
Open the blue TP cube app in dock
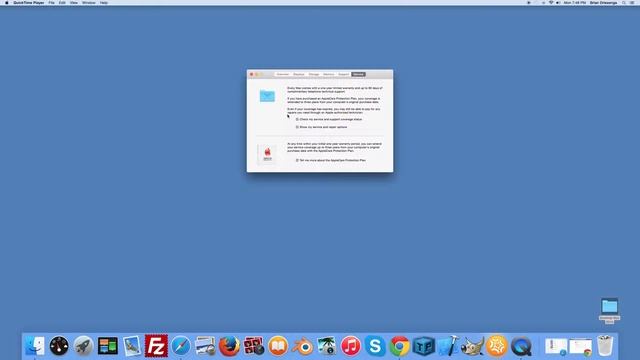(424, 346)
